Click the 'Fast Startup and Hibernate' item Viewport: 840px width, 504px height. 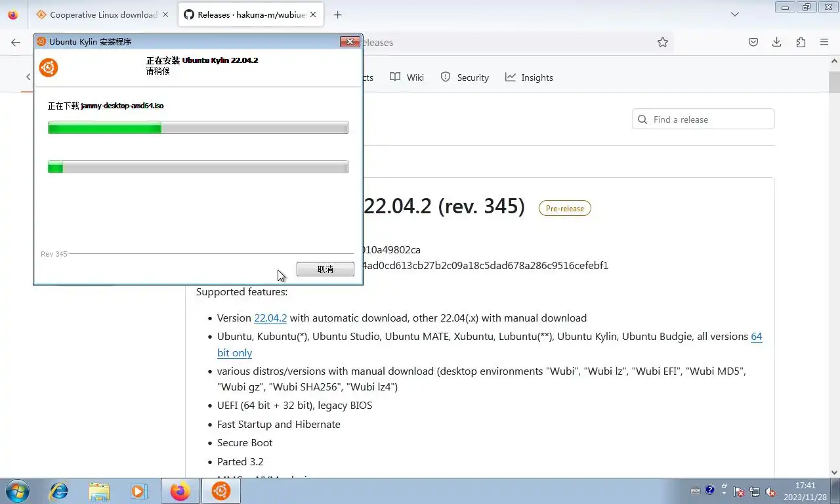[279, 424]
